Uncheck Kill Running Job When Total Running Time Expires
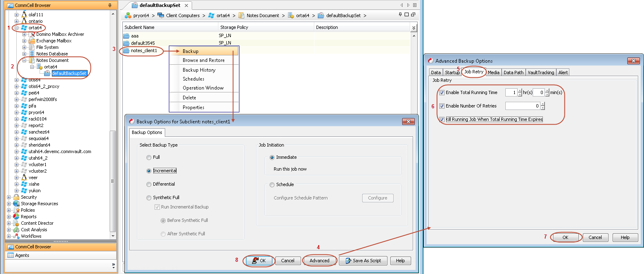644x274 pixels. tap(442, 119)
